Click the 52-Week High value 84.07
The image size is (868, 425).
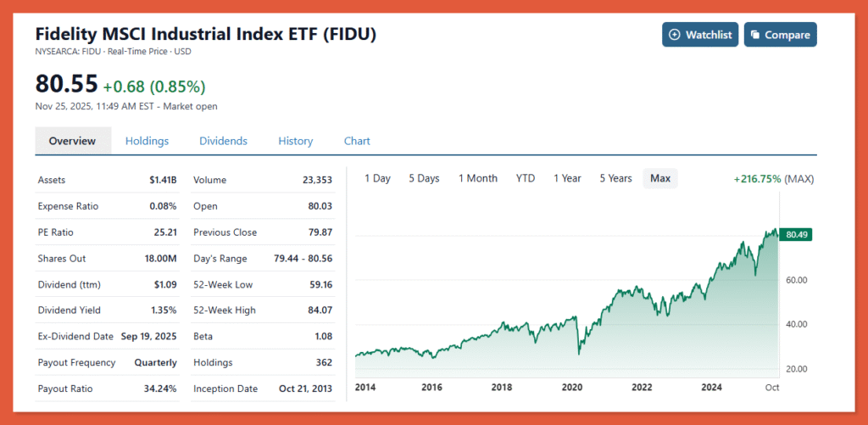pyautogui.click(x=320, y=310)
